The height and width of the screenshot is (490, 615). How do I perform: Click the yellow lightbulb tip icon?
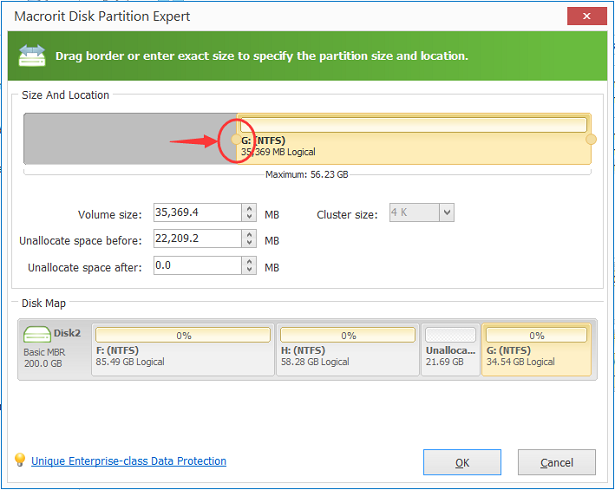[x=19, y=460]
